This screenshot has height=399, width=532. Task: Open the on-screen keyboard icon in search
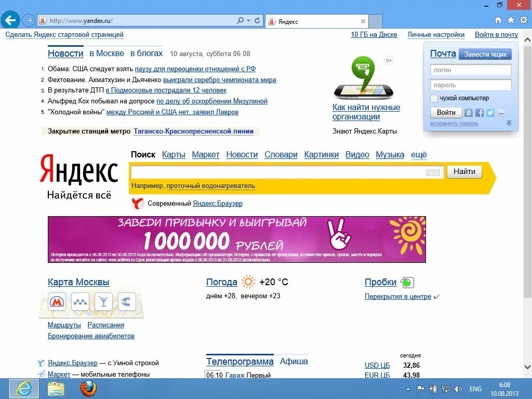[x=433, y=172]
